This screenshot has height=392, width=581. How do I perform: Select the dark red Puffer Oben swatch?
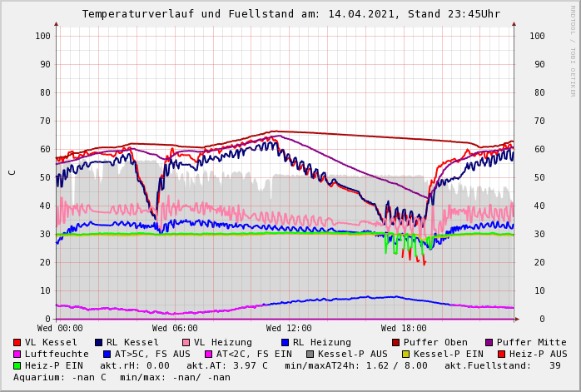396,343
